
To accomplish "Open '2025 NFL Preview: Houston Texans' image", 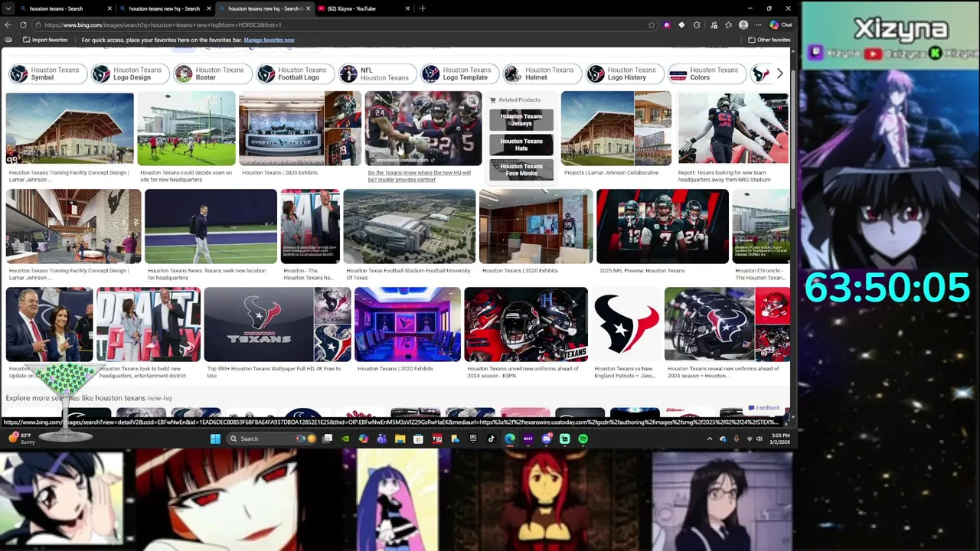I will click(x=662, y=227).
